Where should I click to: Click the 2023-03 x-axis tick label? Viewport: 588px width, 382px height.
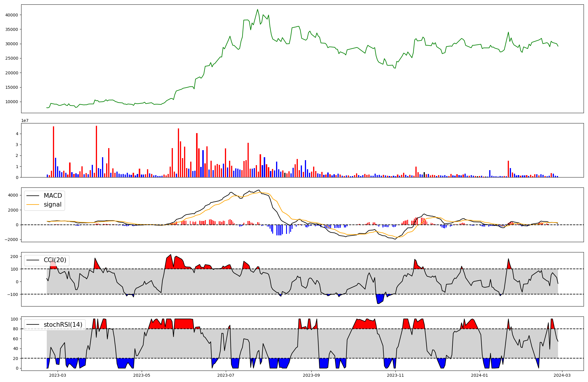click(x=58, y=375)
